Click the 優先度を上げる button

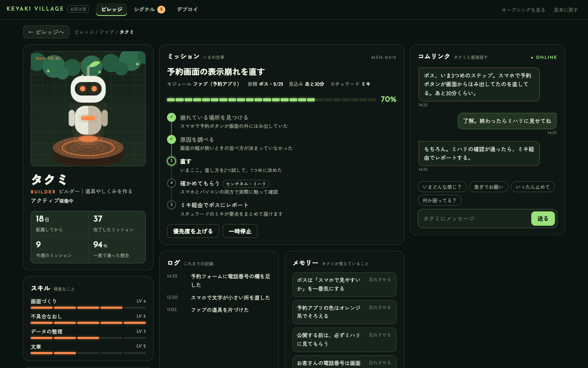point(193,231)
